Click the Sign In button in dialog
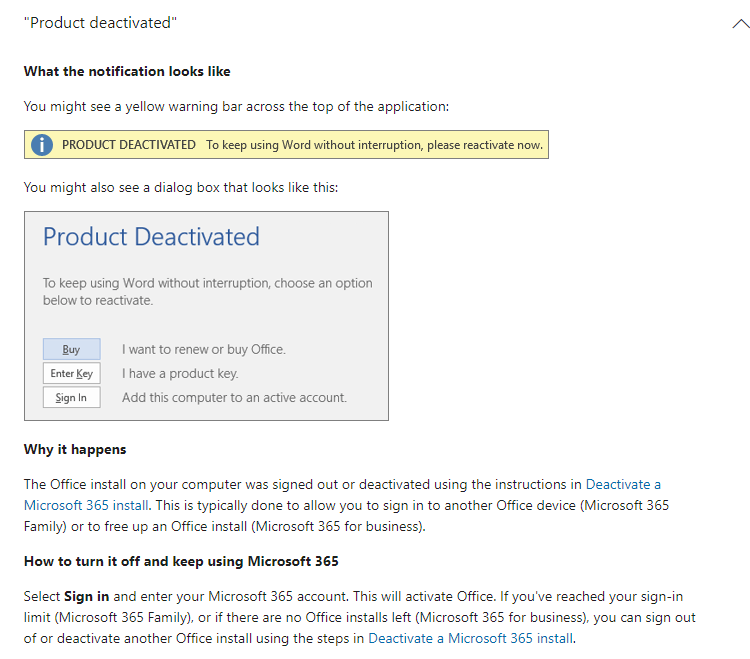This screenshot has height=659, width=750. (x=72, y=397)
